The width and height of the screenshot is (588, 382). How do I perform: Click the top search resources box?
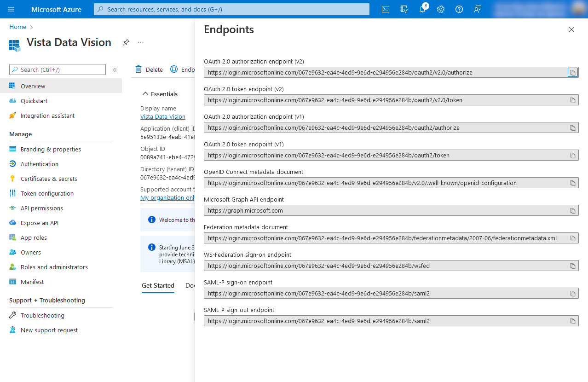click(x=231, y=9)
